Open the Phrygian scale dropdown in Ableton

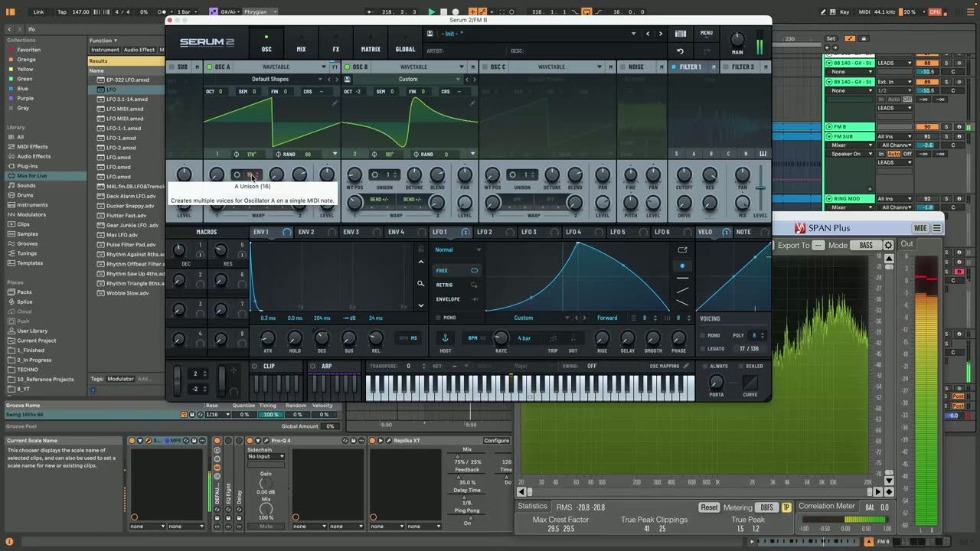pyautogui.click(x=260, y=12)
